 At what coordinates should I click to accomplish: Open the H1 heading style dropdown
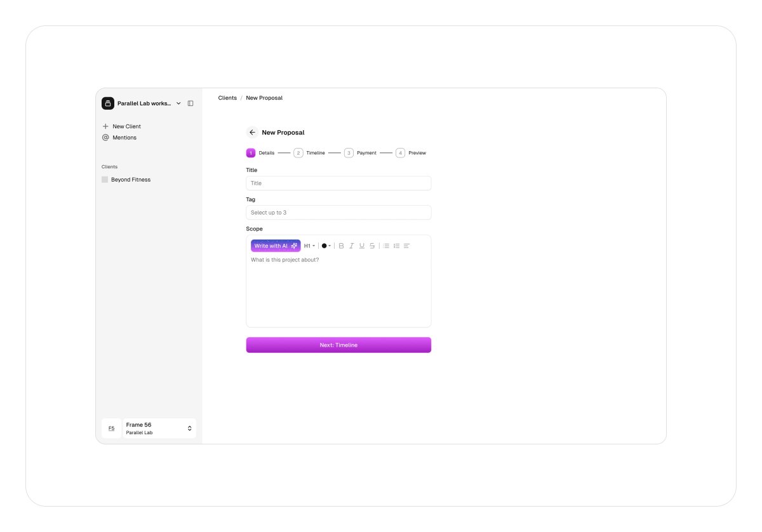[309, 246]
